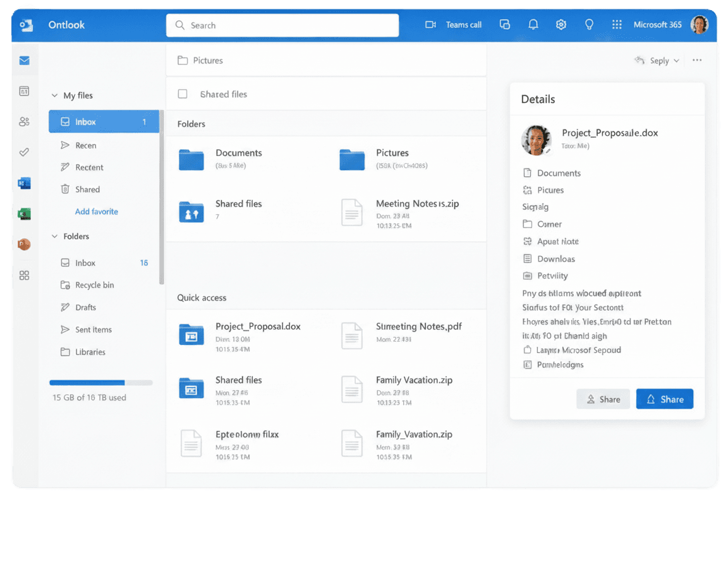Click the sidebar vertical scrollbar

(162, 197)
